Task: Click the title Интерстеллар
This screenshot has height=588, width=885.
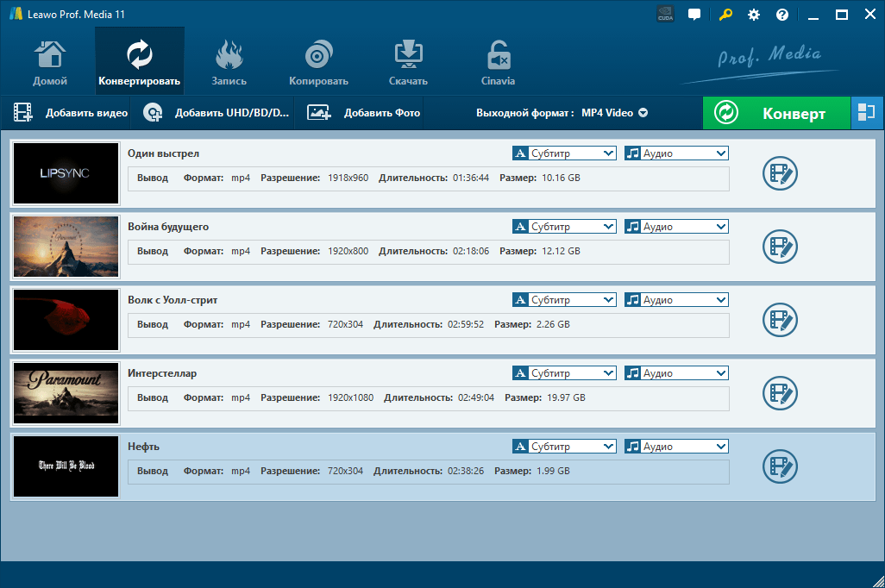Action: [162, 373]
